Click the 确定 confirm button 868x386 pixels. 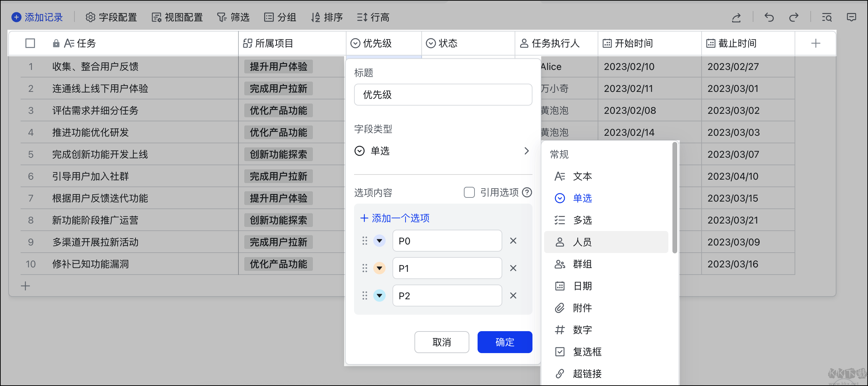coord(504,342)
